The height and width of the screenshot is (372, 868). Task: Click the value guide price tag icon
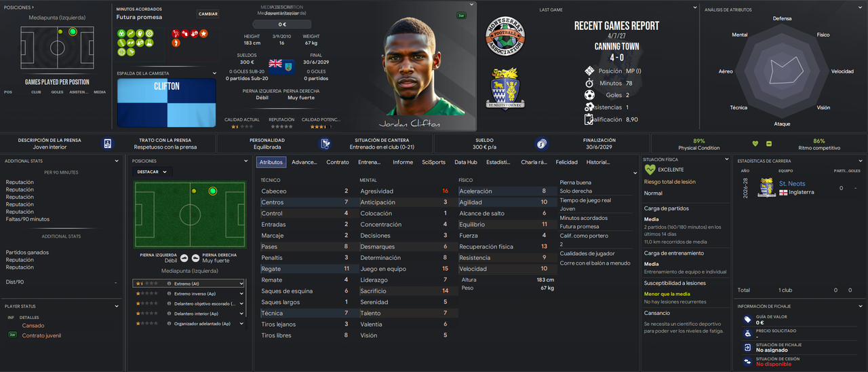747,319
